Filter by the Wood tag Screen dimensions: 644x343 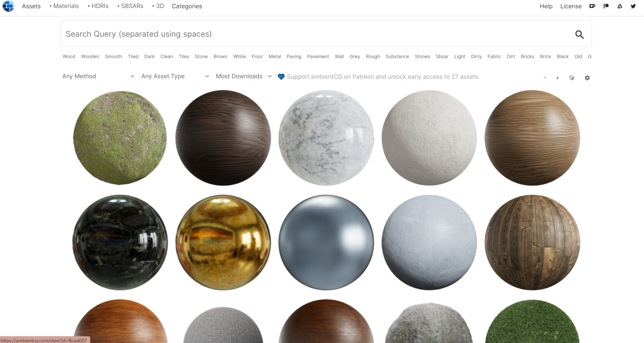pos(69,56)
